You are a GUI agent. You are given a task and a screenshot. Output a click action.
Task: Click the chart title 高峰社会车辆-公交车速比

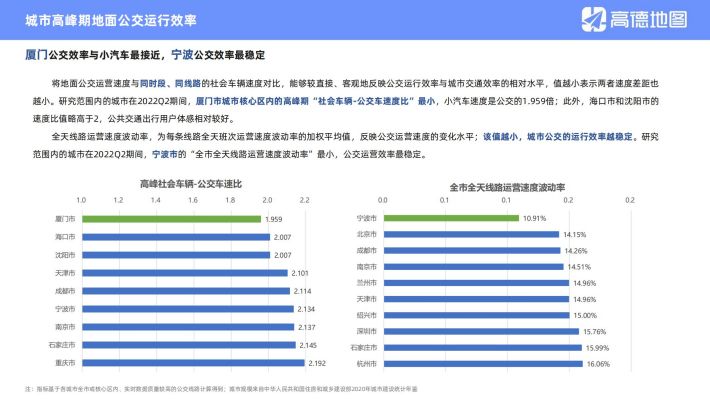[x=191, y=184]
